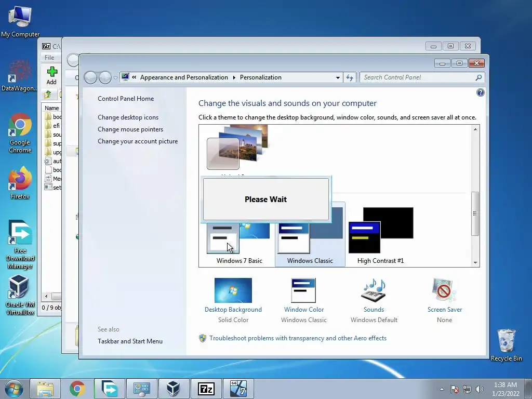532x399 pixels.
Task: Click the search magnifier icon
Action: (x=478, y=77)
